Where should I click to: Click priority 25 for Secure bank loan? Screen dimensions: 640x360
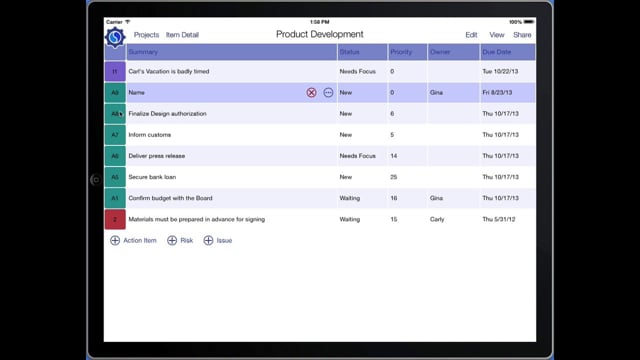click(393, 177)
